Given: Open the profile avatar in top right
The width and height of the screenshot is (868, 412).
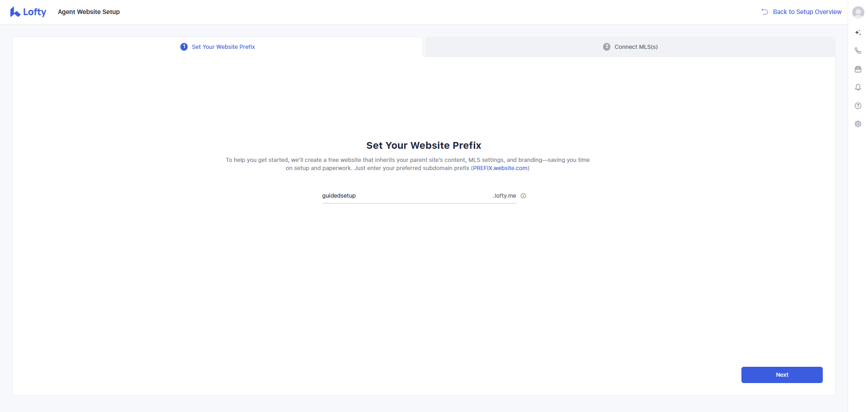Looking at the screenshot, I should (x=858, y=12).
